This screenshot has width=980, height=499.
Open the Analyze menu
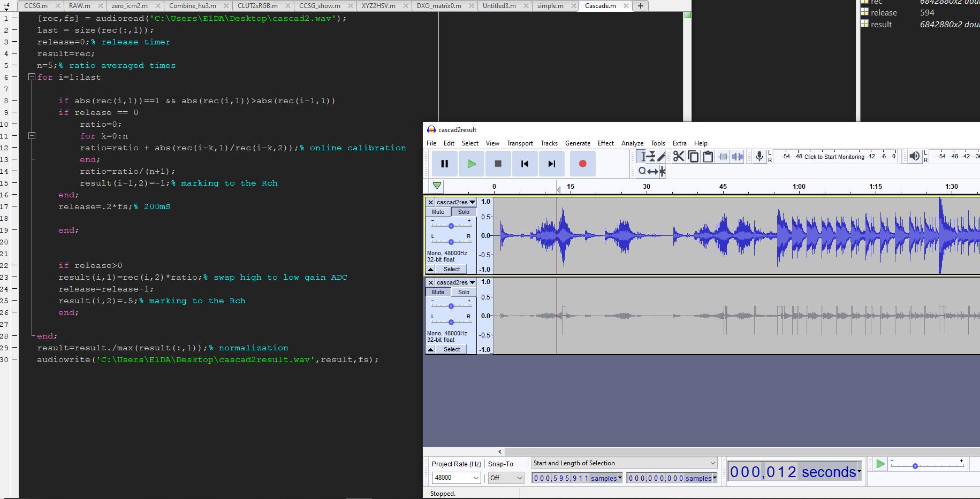point(632,143)
